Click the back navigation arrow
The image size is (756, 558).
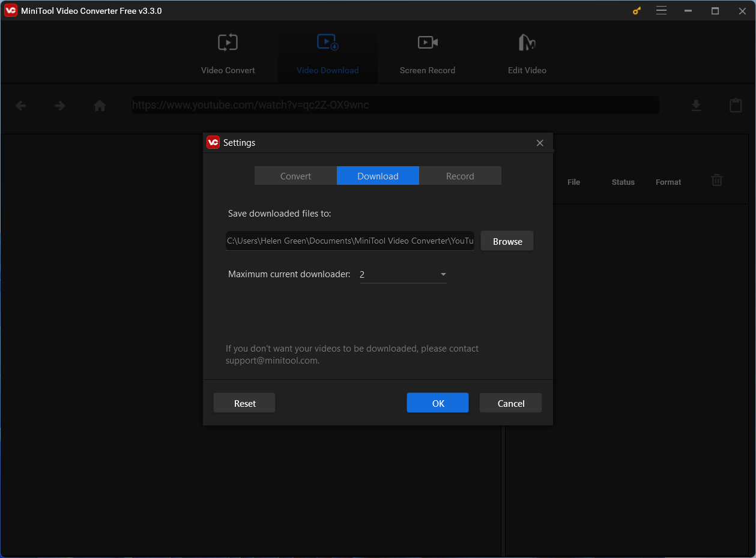pos(20,105)
